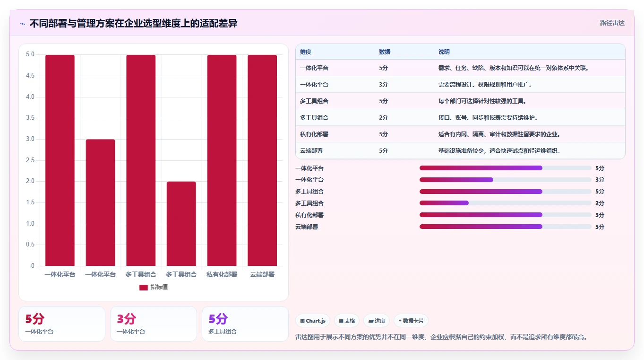Click the 数据 column header in the table
The width and height of the screenshot is (644, 360).
(x=385, y=52)
